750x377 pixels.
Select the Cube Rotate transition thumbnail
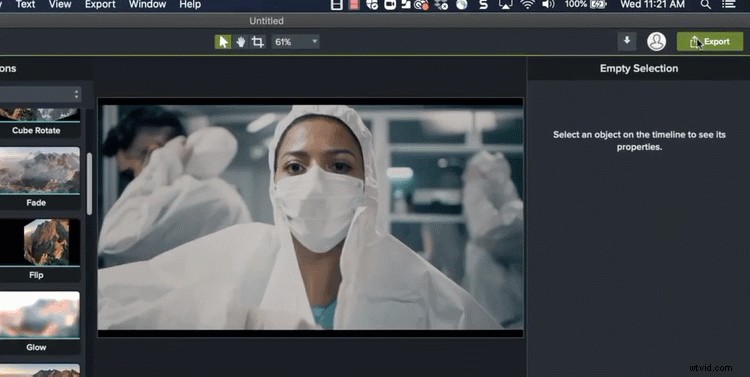[x=40, y=115]
